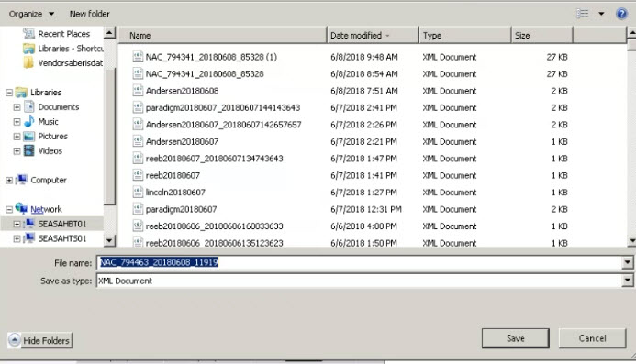Expand the Music library node
The width and height of the screenshot is (636, 364).
point(17,122)
